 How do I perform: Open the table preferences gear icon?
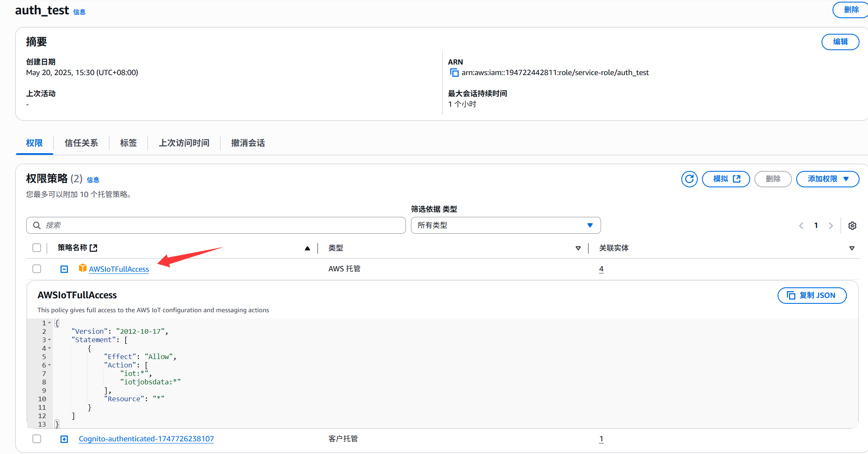852,226
